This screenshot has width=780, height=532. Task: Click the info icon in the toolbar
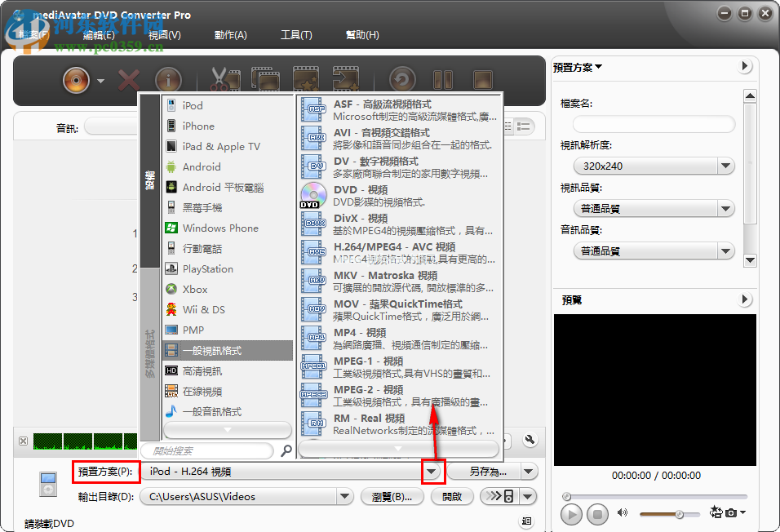pos(168,79)
